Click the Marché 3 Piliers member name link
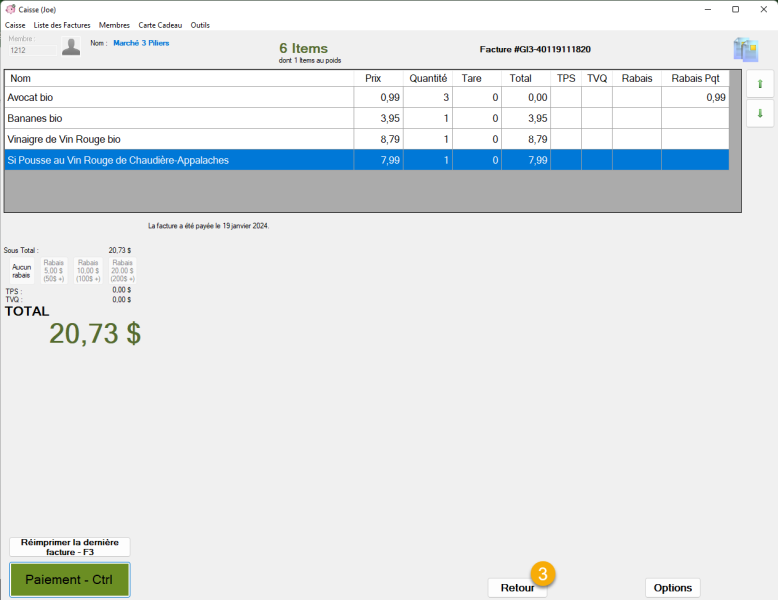 pyautogui.click(x=141, y=43)
